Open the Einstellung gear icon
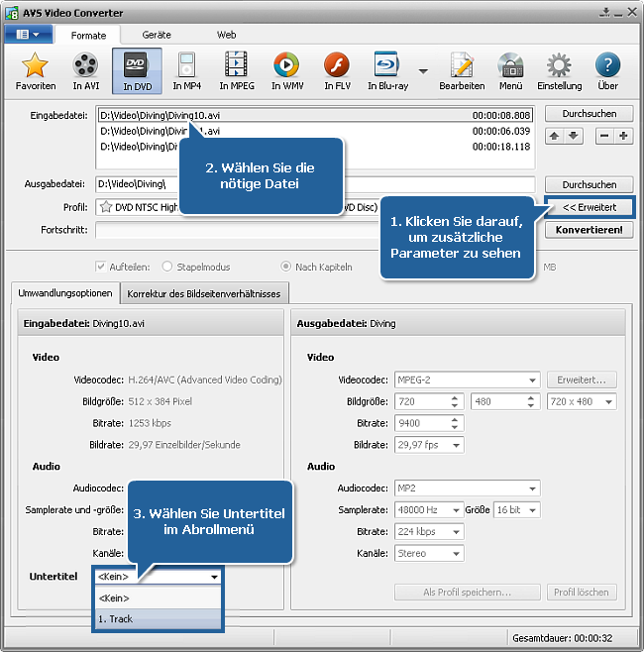Screen dimensions: 644x652 559,70
